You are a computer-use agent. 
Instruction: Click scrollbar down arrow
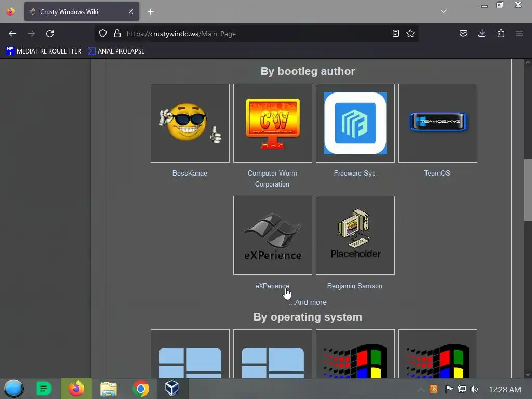click(528, 375)
